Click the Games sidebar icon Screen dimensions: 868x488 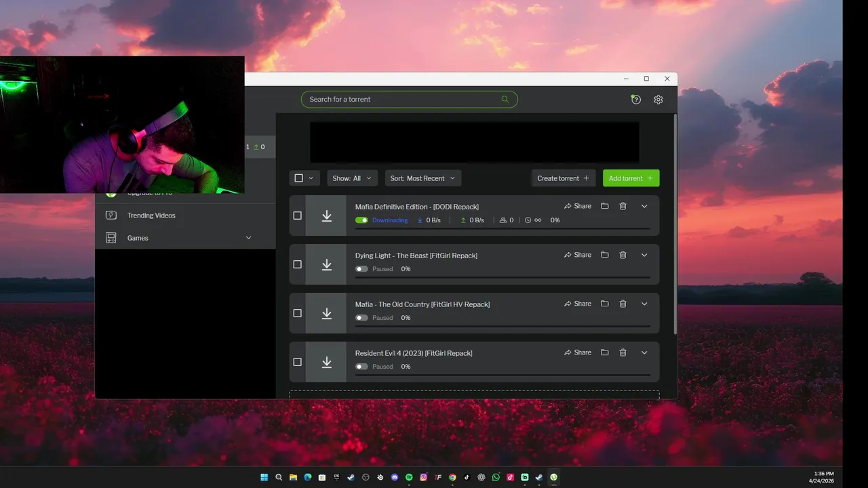click(x=111, y=238)
